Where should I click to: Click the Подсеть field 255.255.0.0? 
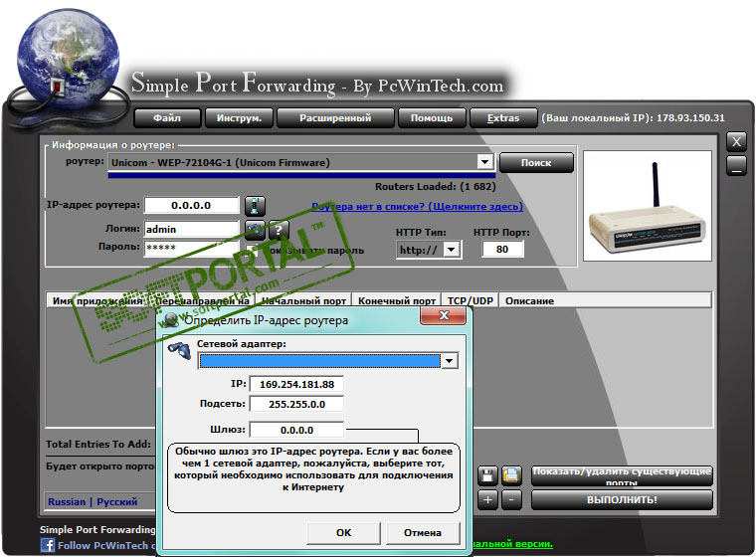(296, 404)
